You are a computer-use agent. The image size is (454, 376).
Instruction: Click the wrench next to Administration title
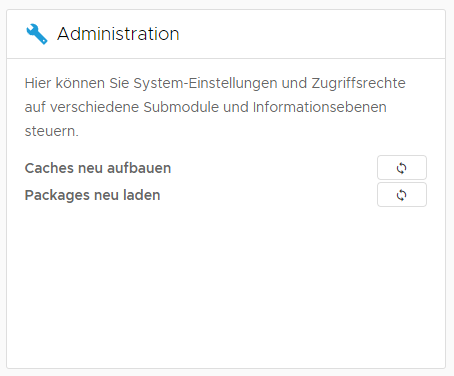(37, 34)
